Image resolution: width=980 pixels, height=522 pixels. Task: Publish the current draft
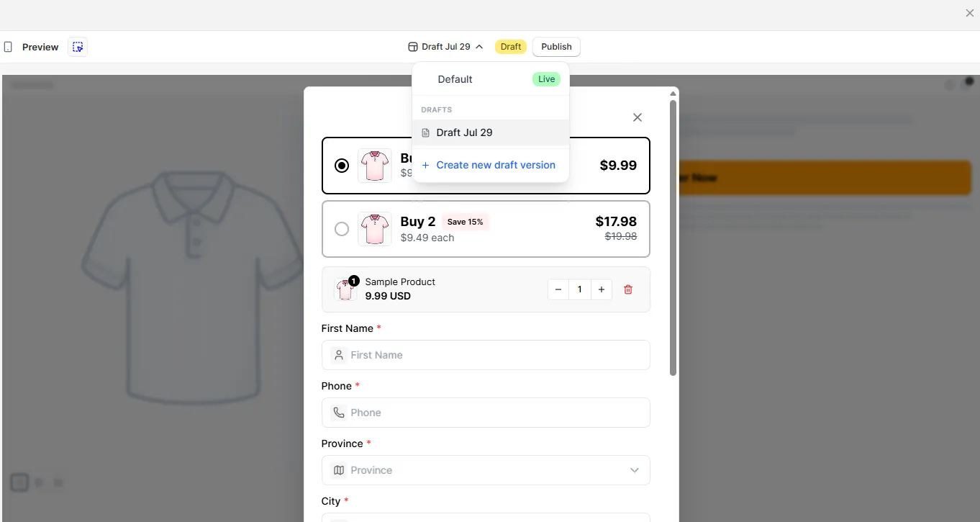[556, 47]
